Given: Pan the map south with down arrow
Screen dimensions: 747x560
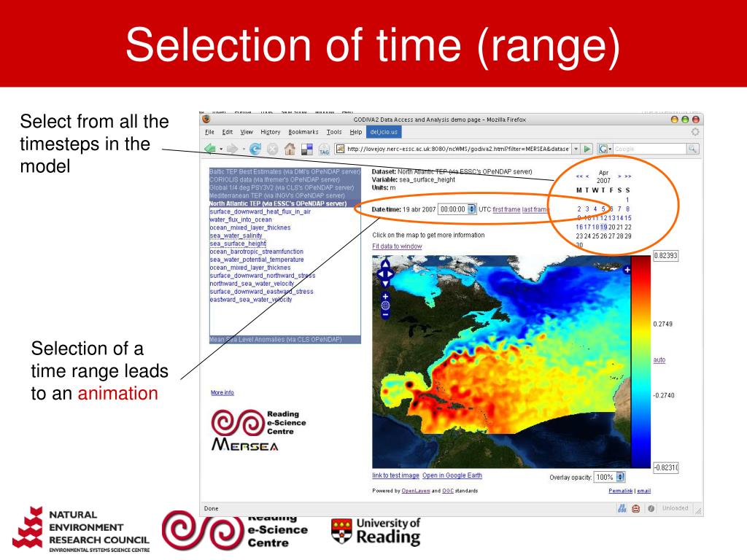Looking at the screenshot, I should (385, 284).
